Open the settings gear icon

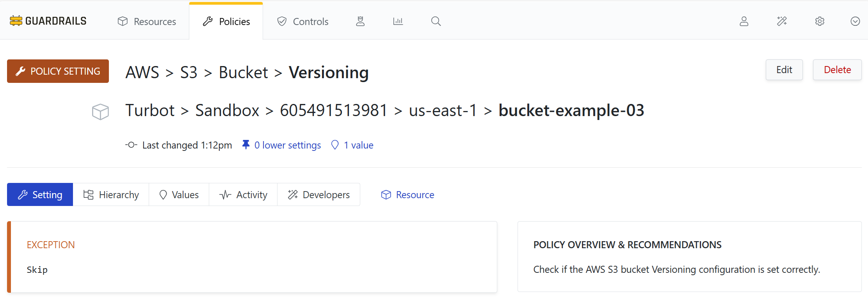click(820, 21)
